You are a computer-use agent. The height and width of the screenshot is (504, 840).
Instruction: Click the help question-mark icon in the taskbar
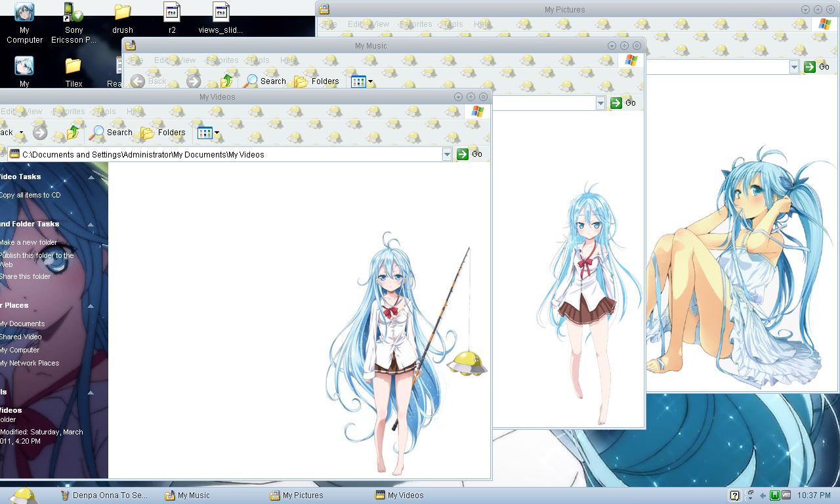tap(735, 495)
